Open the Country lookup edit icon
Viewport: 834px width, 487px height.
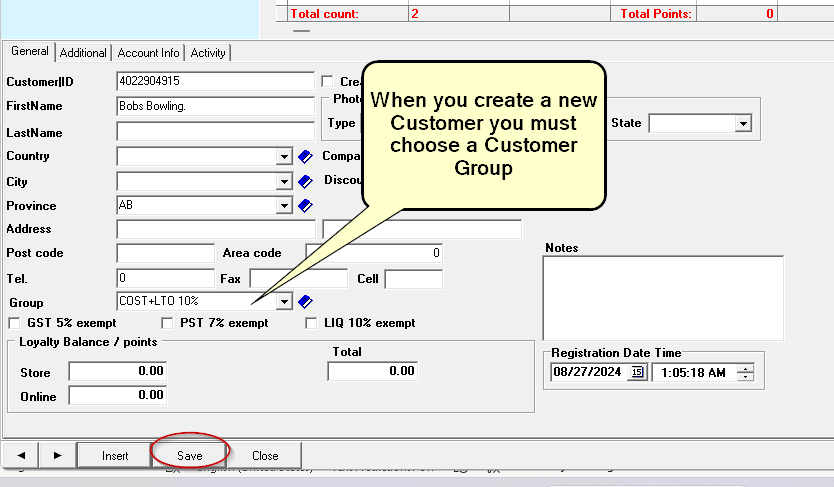click(305, 156)
